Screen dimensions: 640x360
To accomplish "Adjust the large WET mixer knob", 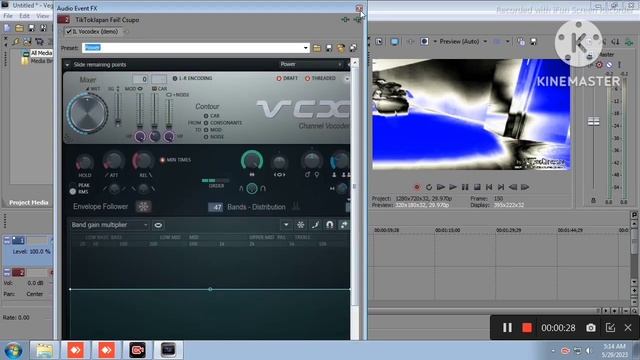I will pyautogui.click(x=87, y=113).
